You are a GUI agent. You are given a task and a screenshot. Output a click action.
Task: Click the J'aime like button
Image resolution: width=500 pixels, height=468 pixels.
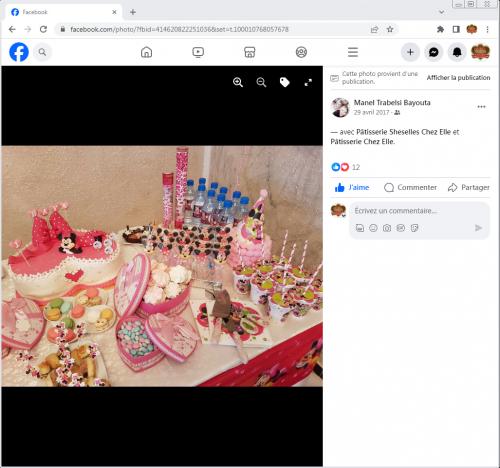[352, 188]
